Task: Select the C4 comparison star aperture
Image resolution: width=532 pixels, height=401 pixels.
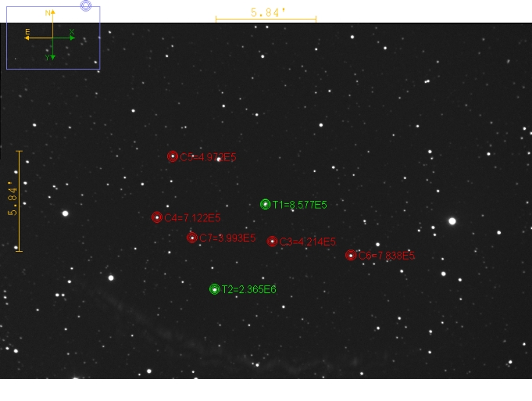Action: click(157, 217)
